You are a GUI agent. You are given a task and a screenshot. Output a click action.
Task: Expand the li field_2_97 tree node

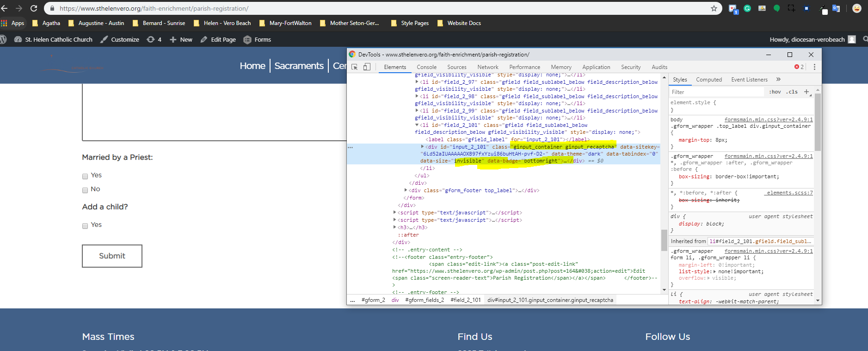pyautogui.click(x=417, y=82)
